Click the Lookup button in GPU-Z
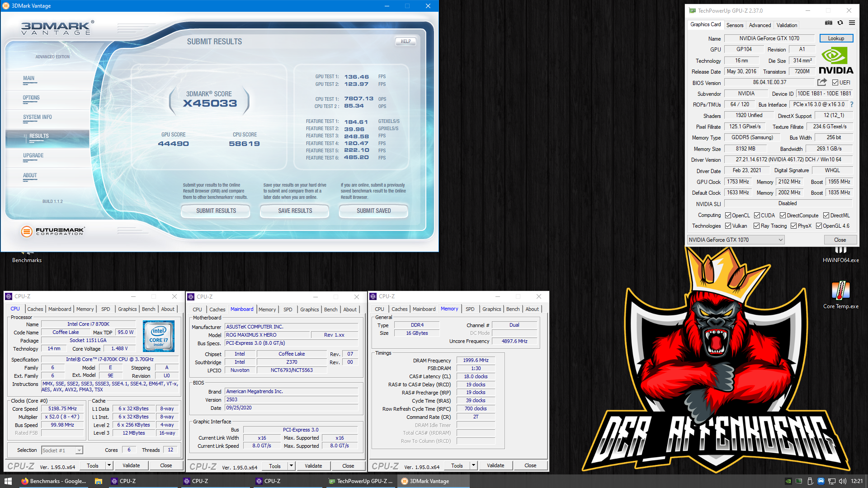 pyautogui.click(x=836, y=38)
